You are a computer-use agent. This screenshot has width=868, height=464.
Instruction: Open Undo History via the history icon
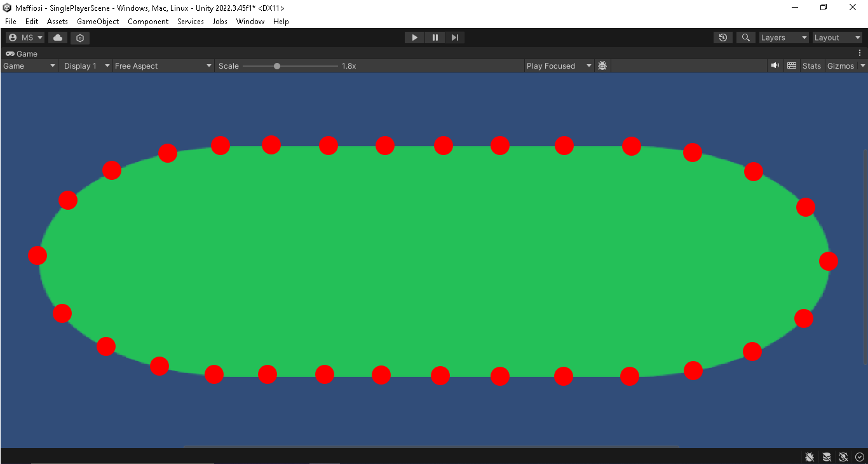[x=722, y=37]
